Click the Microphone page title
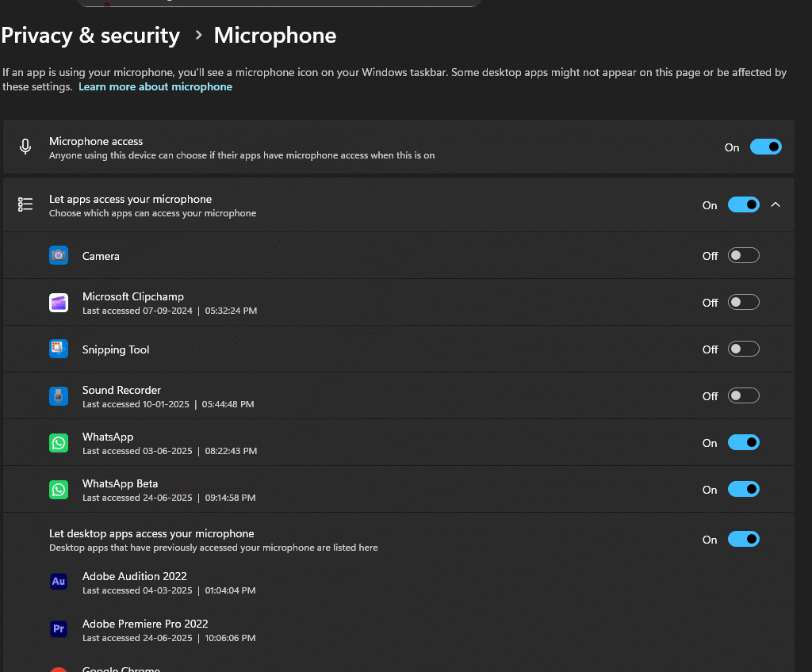The image size is (812, 672). [x=275, y=35]
